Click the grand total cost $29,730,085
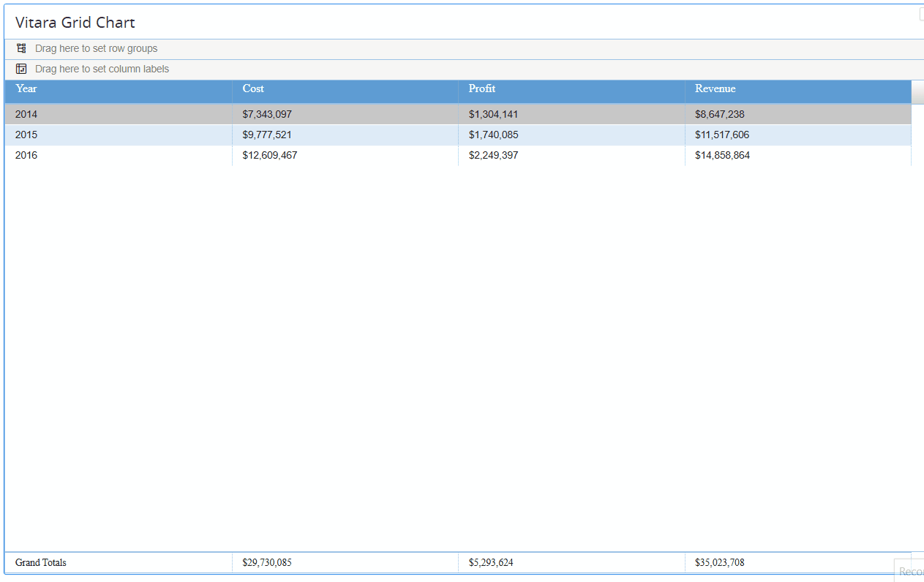 267,562
